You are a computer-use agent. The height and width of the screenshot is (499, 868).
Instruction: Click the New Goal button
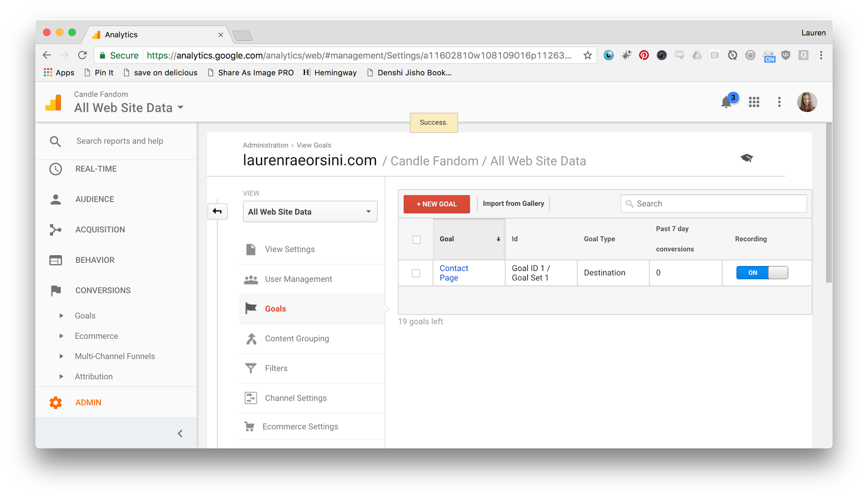(x=437, y=204)
